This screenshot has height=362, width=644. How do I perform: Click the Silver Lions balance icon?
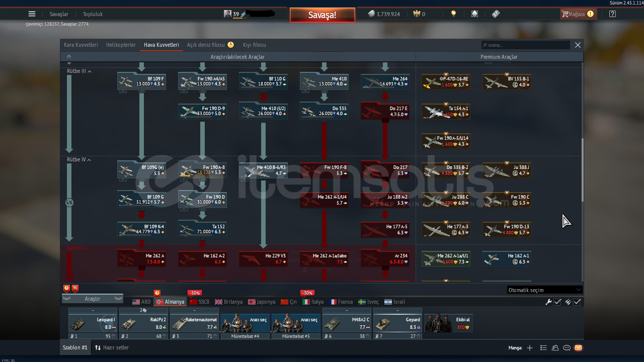point(371,14)
